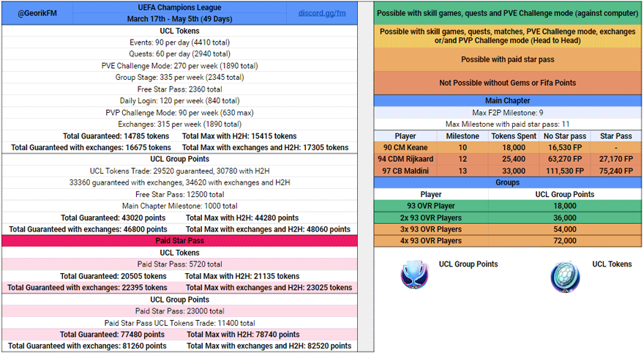Viewport: 644px width, 353px height.
Task: Select Total Guaranteed: 20505 tokens cell
Action: point(113,276)
